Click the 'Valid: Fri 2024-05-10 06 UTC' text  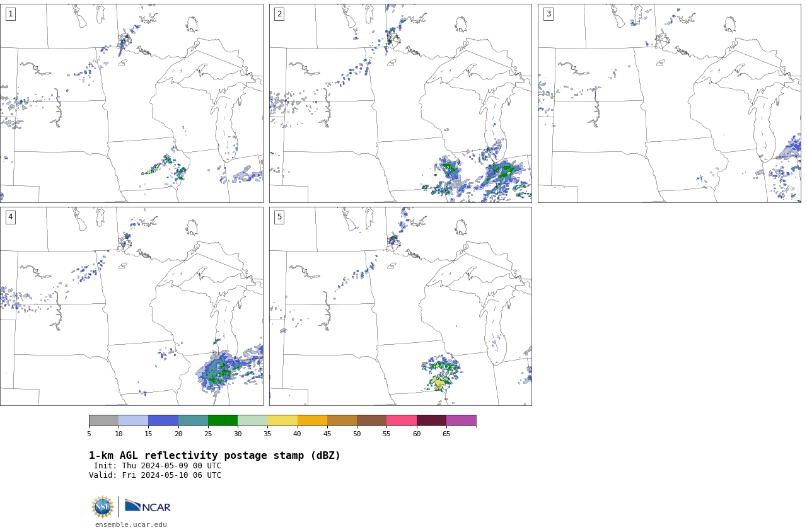[155, 475]
